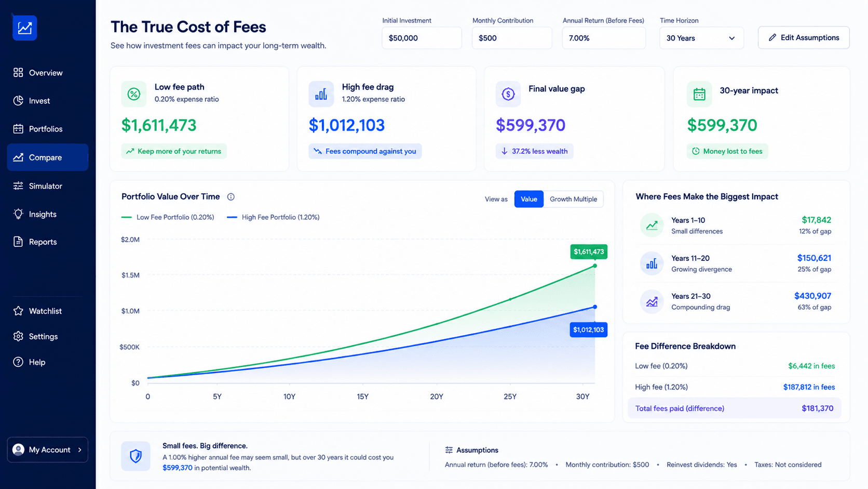The height and width of the screenshot is (489, 868).
Task: Toggle the Low Fee Portfolio legend entry
Action: [168, 217]
